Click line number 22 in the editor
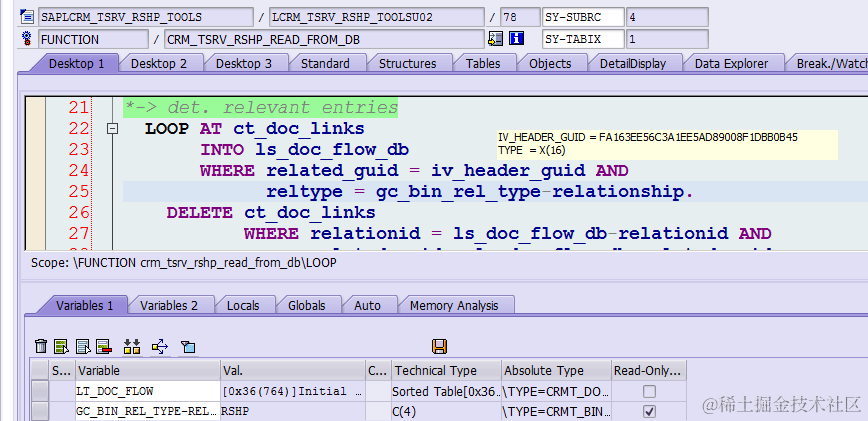The width and height of the screenshot is (868, 421). 79,128
